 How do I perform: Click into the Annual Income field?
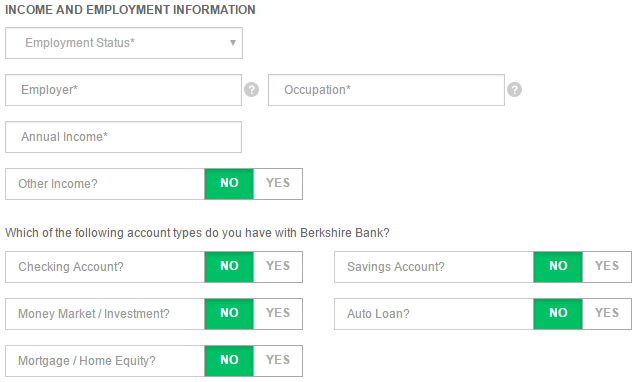coord(124,137)
